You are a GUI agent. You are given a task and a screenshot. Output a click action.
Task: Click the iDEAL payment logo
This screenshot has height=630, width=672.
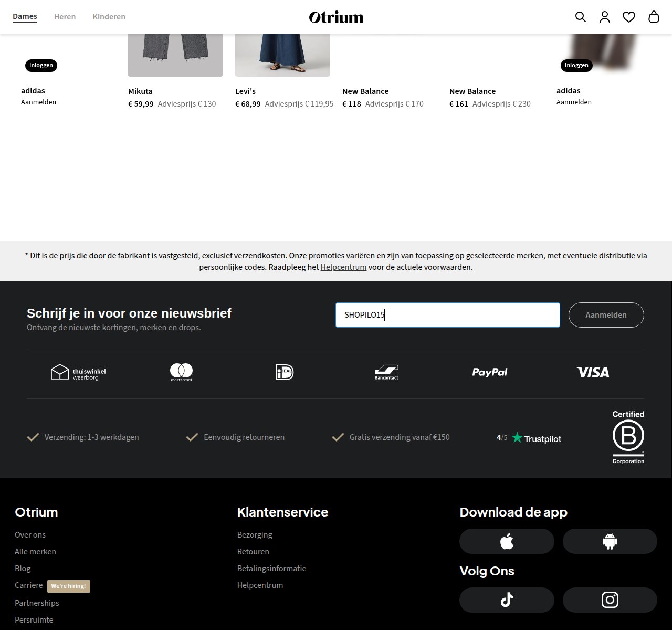(285, 372)
